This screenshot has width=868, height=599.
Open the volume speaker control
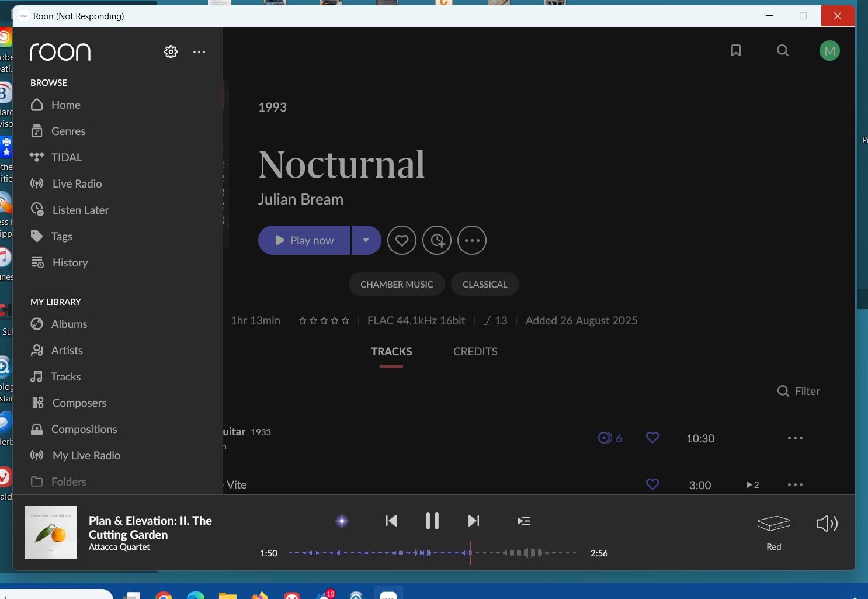pos(827,524)
